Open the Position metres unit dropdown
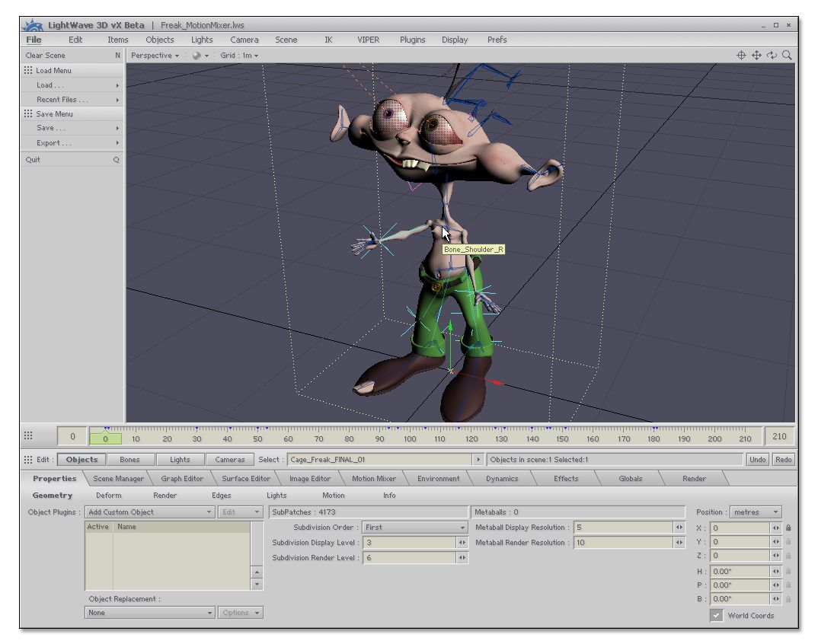This screenshot has height=644, width=818. click(x=756, y=512)
